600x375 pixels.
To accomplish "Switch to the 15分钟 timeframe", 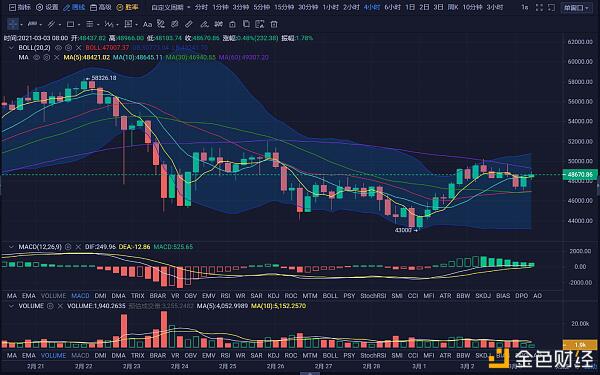I will (284, 7).
